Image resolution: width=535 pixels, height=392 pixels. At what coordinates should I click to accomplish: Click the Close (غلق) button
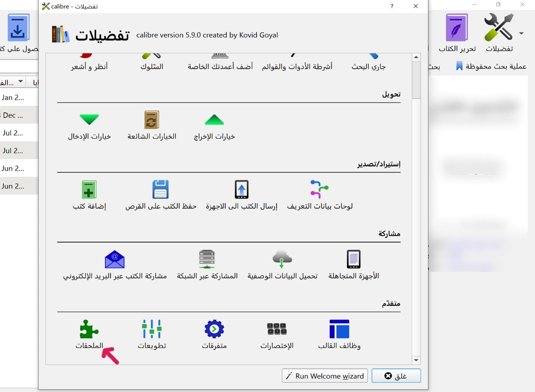[x=396, y=376]
